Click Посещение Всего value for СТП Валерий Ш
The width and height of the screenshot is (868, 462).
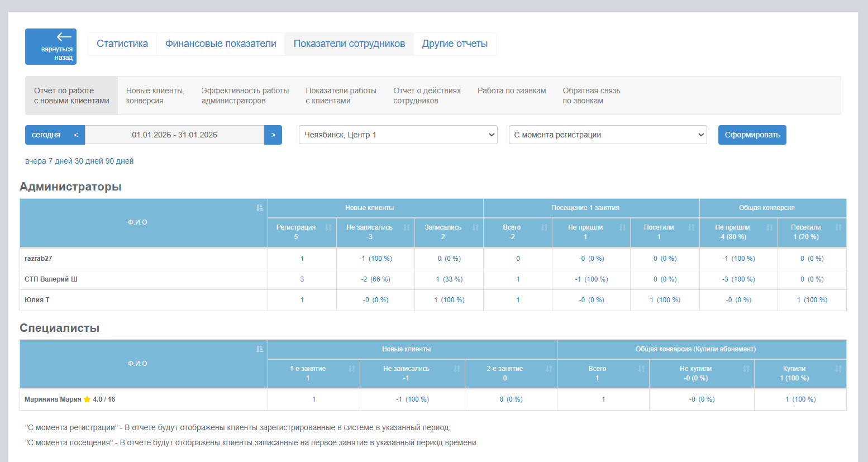point(518,279)
